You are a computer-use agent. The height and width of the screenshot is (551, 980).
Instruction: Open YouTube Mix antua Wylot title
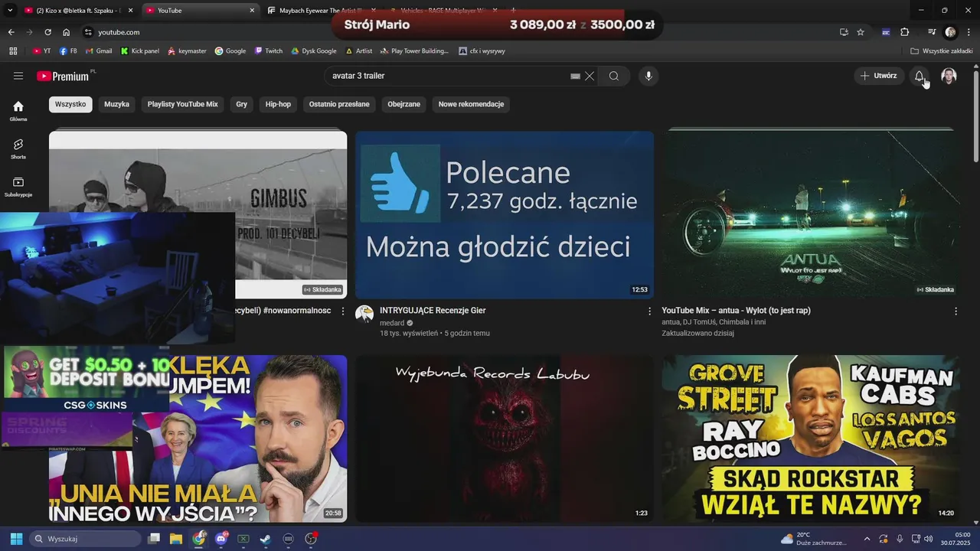tap(737, 311)
